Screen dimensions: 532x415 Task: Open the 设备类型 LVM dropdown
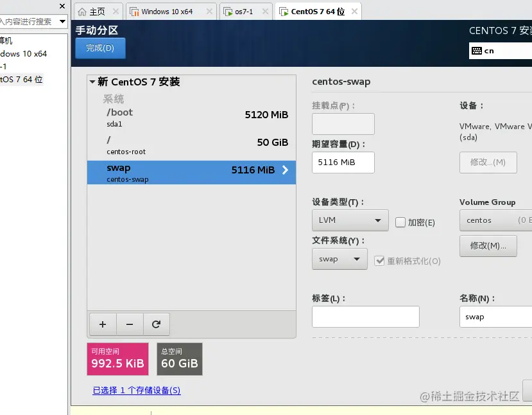(350, 220)
